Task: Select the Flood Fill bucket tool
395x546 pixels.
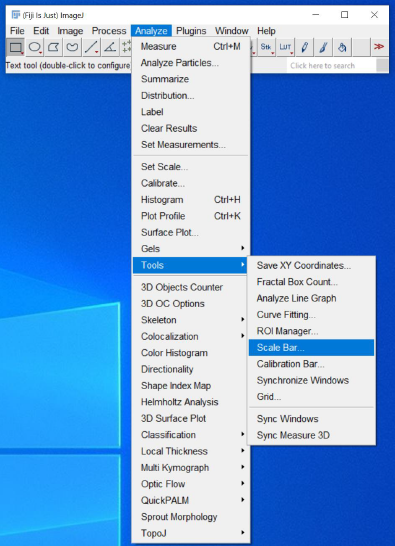Action: [342, 47]
